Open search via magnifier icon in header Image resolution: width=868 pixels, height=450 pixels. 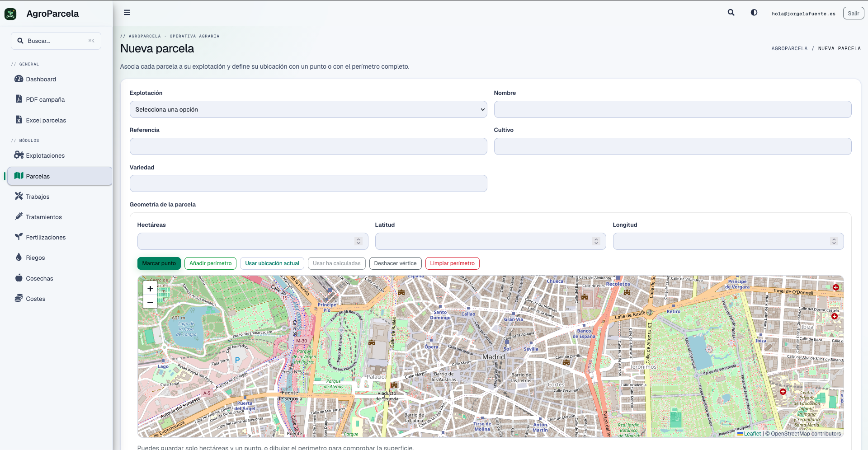731,13
